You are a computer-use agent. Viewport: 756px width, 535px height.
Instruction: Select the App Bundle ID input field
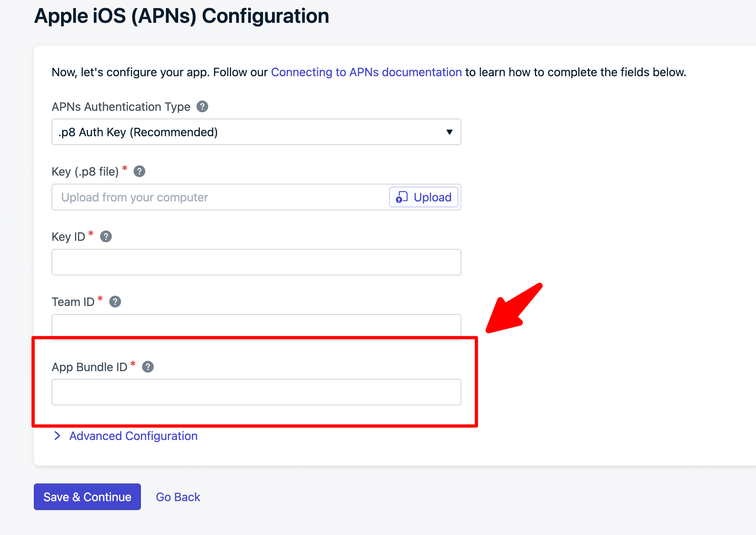(256, 393)
